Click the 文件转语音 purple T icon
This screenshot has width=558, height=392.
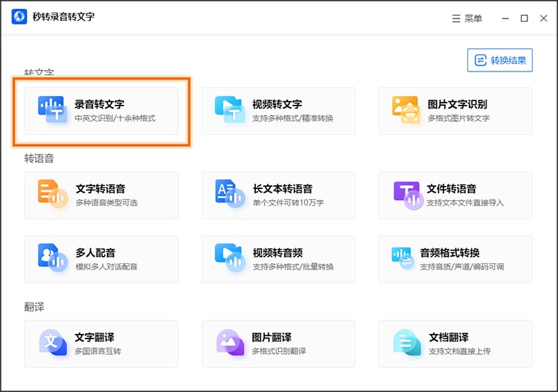point(408,196)
